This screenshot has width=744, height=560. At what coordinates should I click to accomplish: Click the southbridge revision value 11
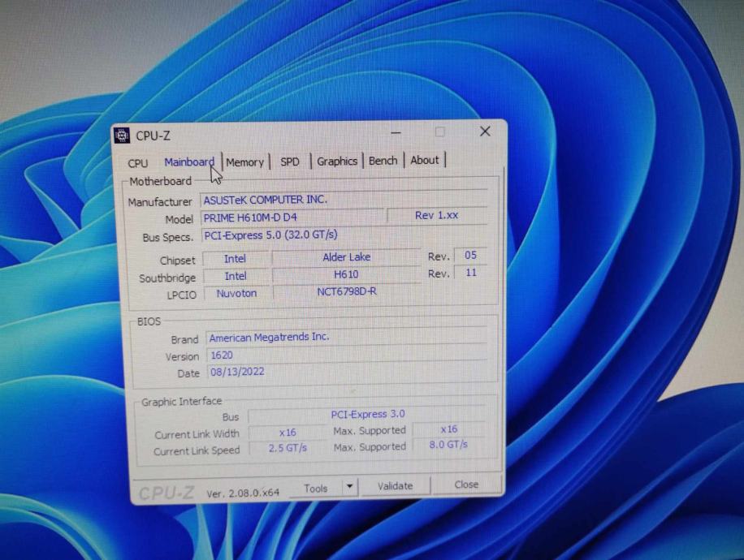(471, 273)
